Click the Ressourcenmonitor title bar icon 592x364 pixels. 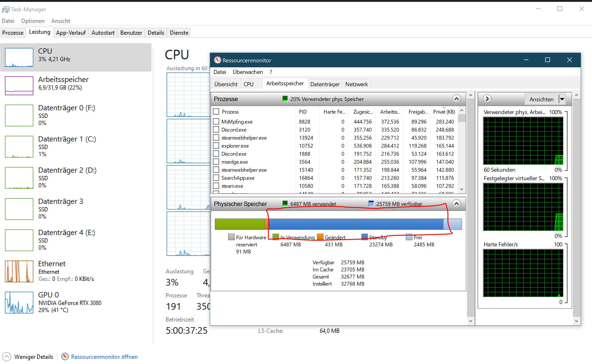(x=217, y=60)
